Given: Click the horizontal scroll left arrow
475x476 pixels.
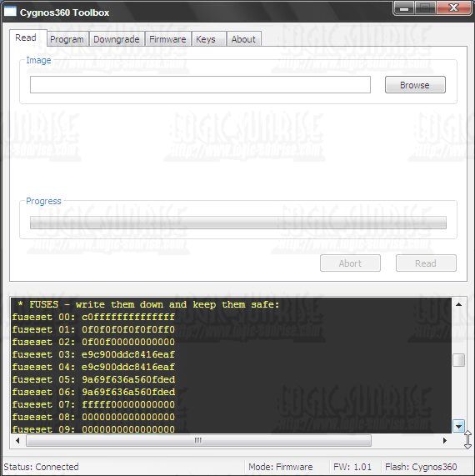Looking at the screenshot, I should point(17,440).
